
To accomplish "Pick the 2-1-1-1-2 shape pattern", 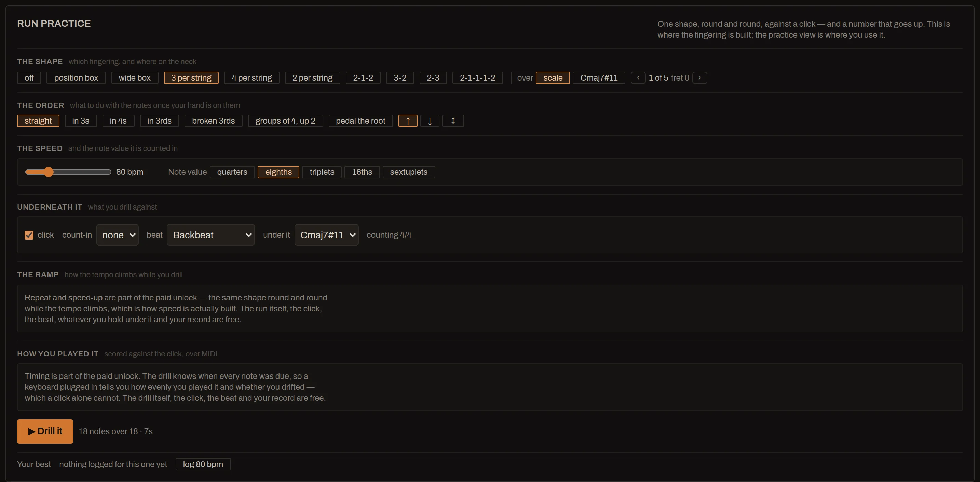I will tap(477, 77).
